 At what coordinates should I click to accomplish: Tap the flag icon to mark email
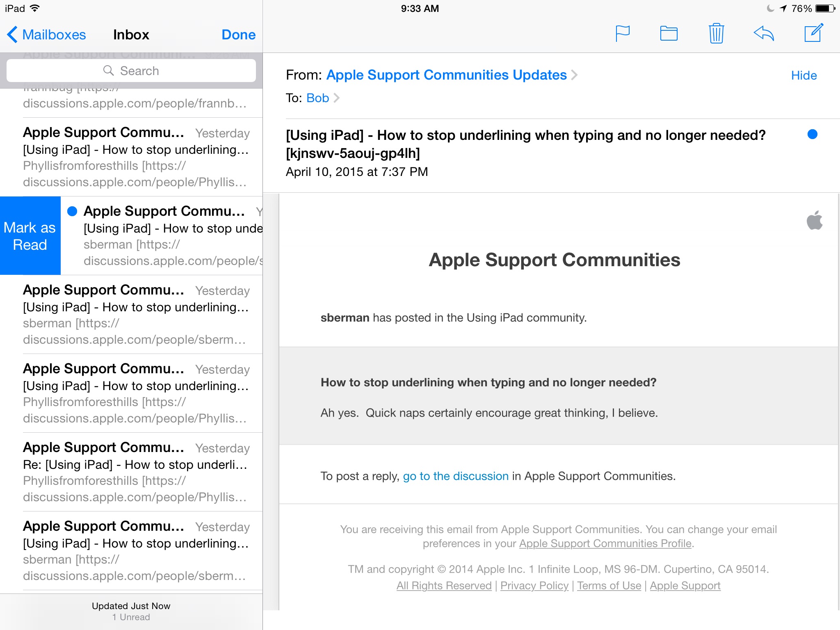pos(622,33)
